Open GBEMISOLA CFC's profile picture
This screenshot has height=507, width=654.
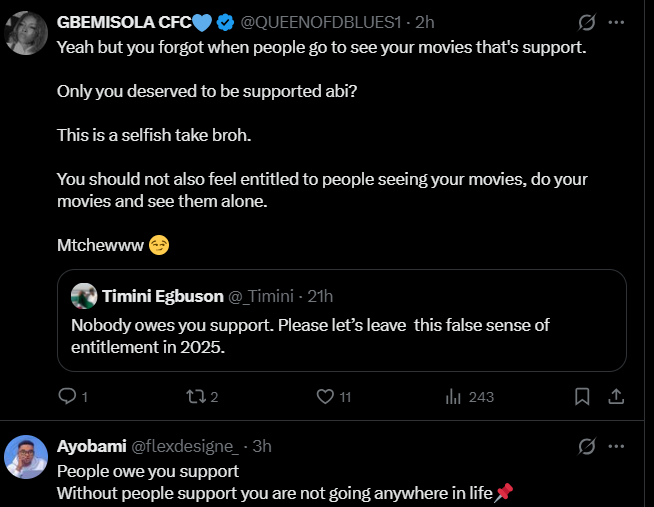(x=25, y=35)
